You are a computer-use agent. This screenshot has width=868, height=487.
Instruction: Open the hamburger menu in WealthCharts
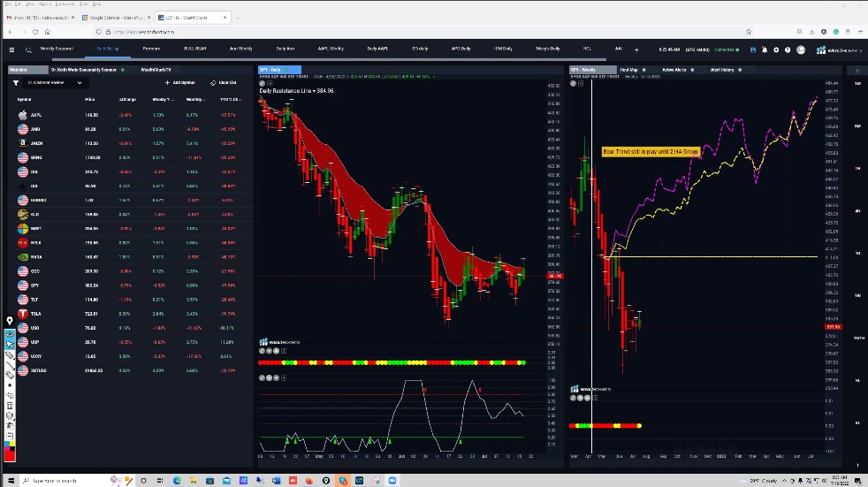pyautogui.click(x=11, y=49)
